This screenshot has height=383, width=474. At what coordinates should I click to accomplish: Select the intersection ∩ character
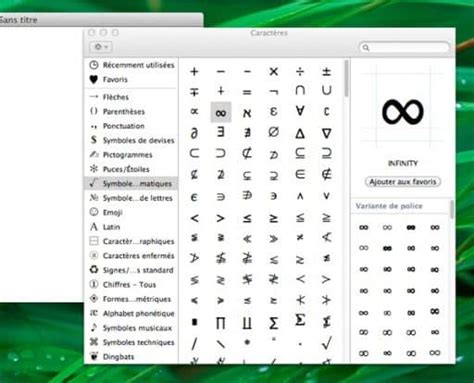pos(300,90)
